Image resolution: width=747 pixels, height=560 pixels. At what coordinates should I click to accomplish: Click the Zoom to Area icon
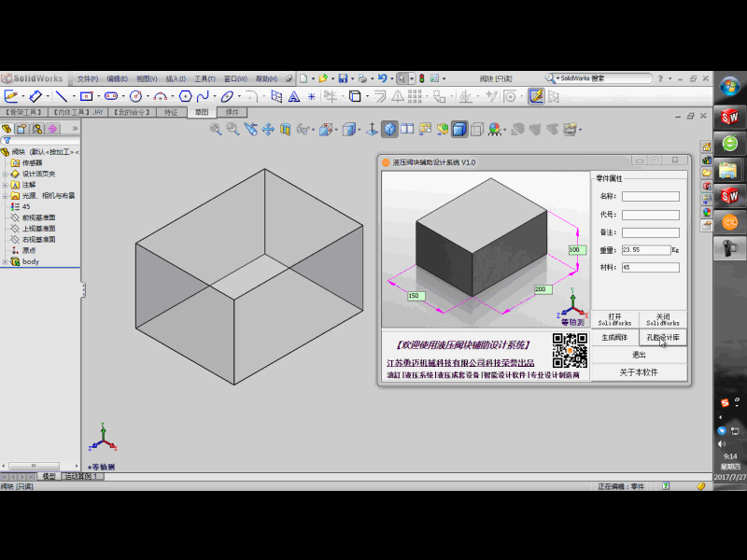pyautogui.click(x=233, y=129)
